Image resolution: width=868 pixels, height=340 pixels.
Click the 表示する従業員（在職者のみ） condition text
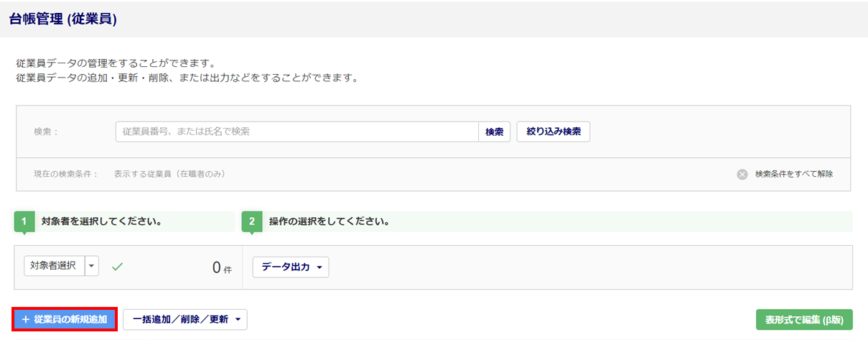169,174
